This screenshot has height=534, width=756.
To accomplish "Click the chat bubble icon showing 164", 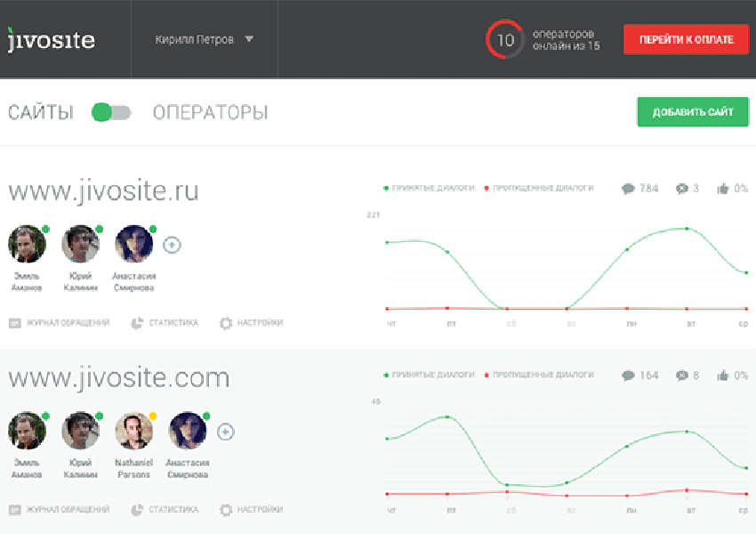I will click(628, 376).
